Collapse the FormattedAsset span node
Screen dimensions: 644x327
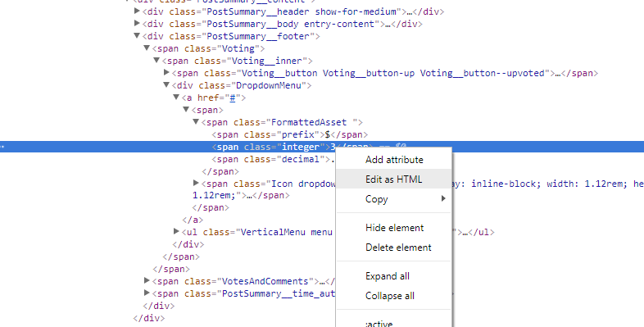[x=196, y=122]
